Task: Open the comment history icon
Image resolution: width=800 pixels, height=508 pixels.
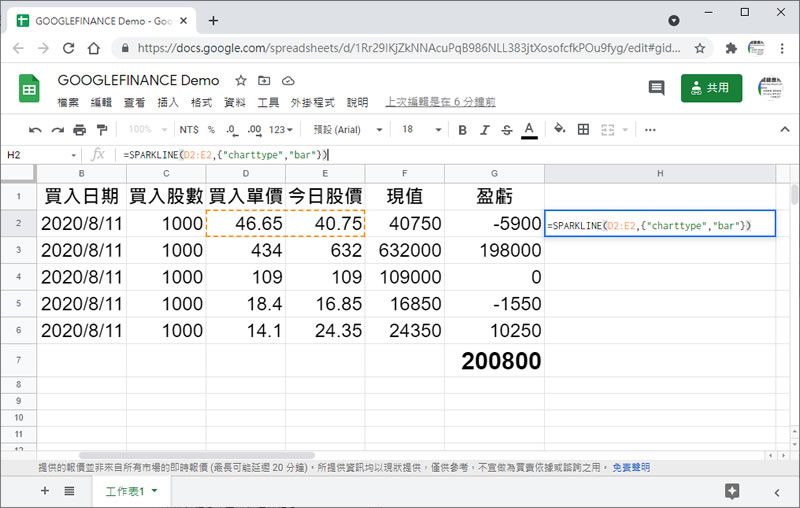Action: point(657,88)
